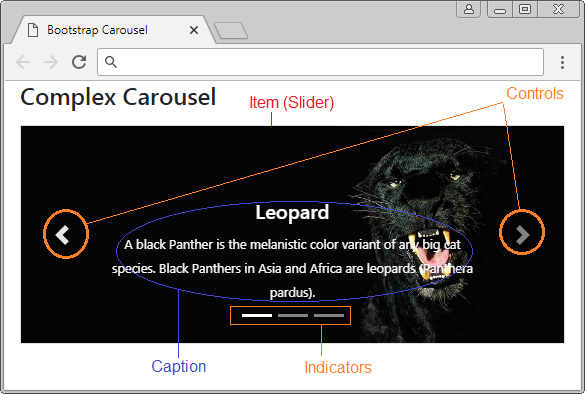
Task: Click the search magnifier in address bar
Action: 111,62
